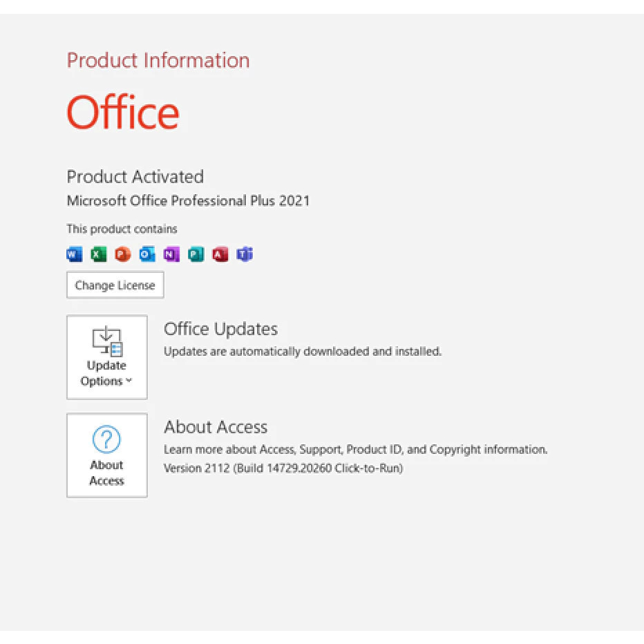Image resolution: width=644 pixels, height=644 pixels.
Task: Expand the Update Options dropdown
Action: pyautogui.click(x=107, y=357)
